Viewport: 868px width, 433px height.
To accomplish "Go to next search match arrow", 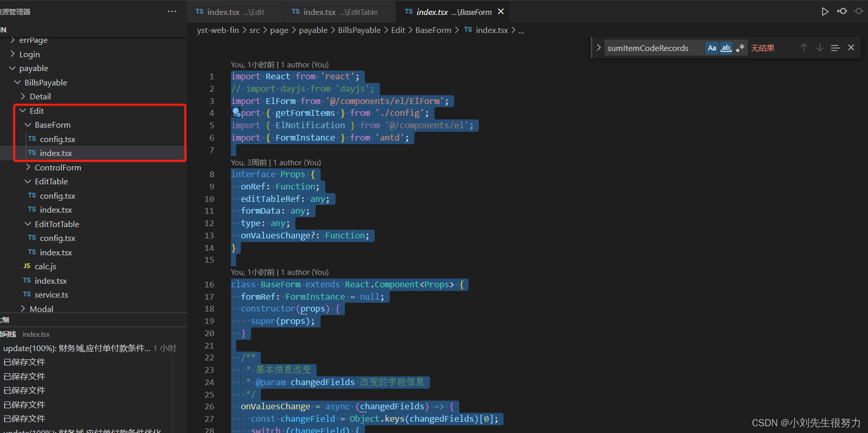I will pyautogui.click(x=820, y=47).
